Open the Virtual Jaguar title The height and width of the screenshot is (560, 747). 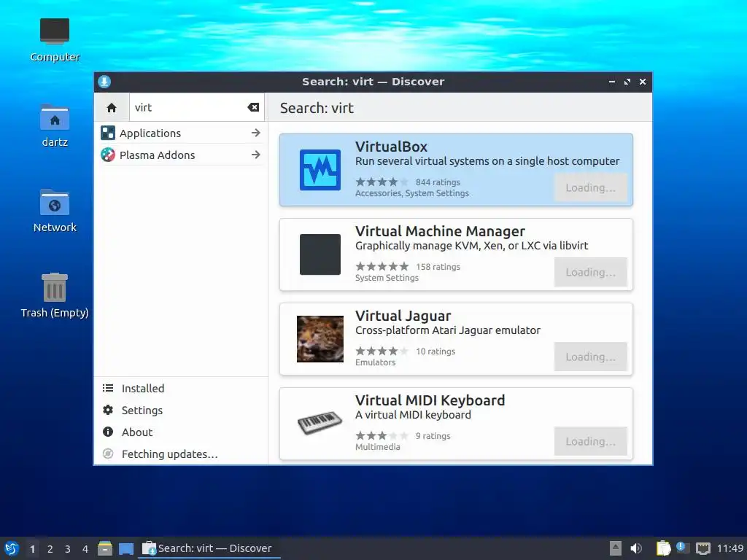click(x=403, y=316)
